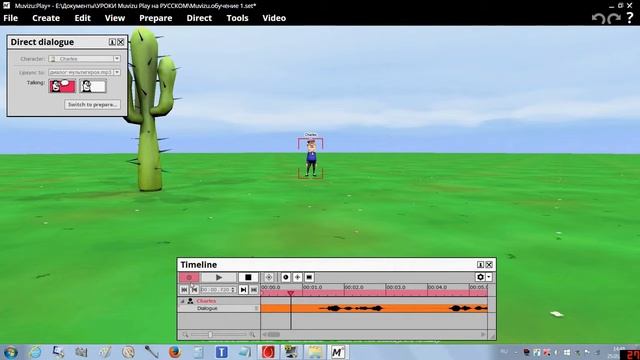The width and height of the screenshot is (640, 360).
Task: Close the Timeline panel
Action: (x=489, y=265)
